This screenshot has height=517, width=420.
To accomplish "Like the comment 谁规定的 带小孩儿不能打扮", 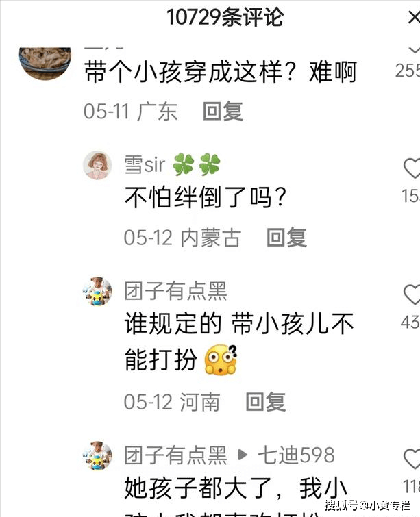I will (412, 294).
